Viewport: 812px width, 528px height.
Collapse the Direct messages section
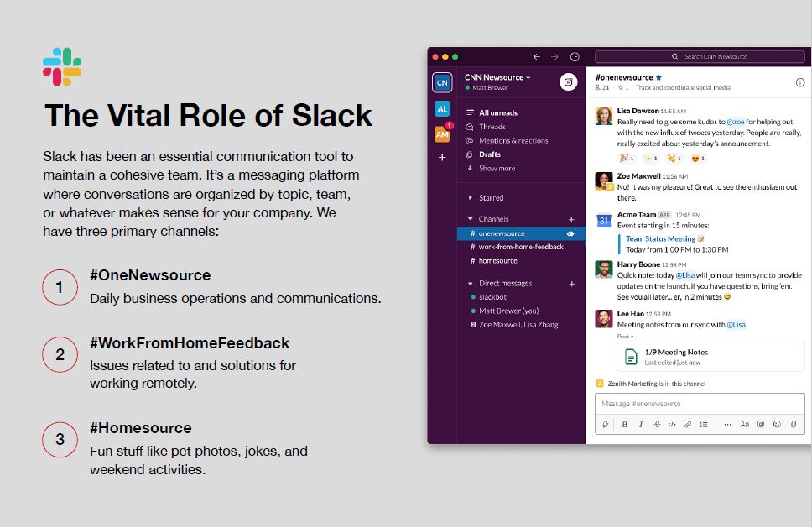pyautogui.click(x=471, y=284)
